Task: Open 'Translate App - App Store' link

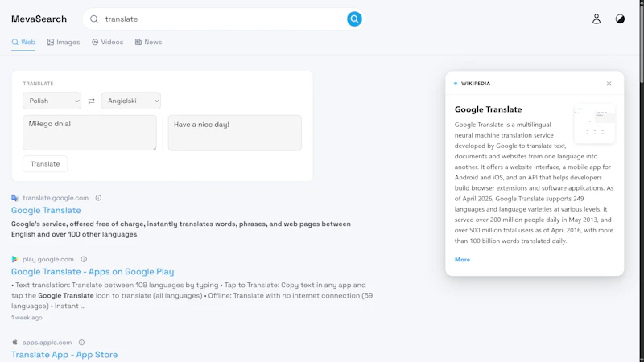Action: coord(64,355)
